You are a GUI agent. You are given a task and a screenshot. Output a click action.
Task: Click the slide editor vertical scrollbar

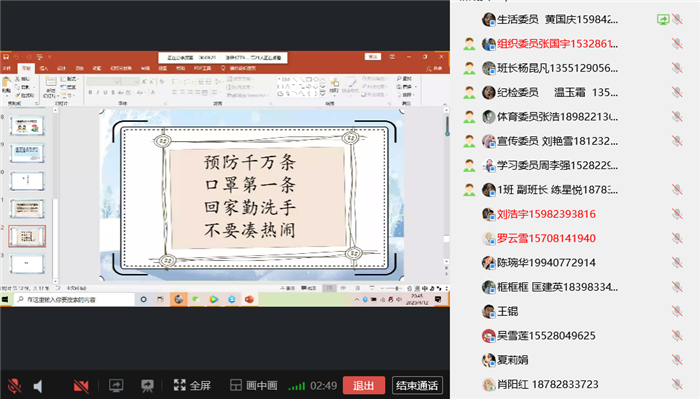(x=446, y=192)
